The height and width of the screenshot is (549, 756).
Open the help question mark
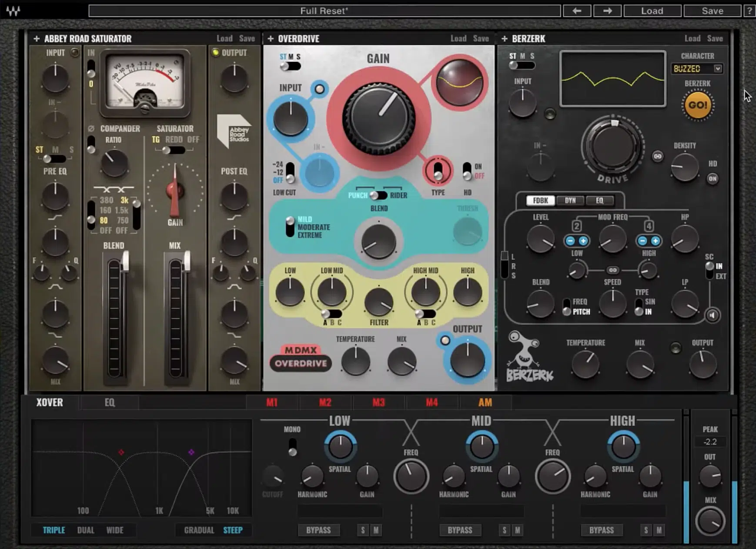point(749,11)
